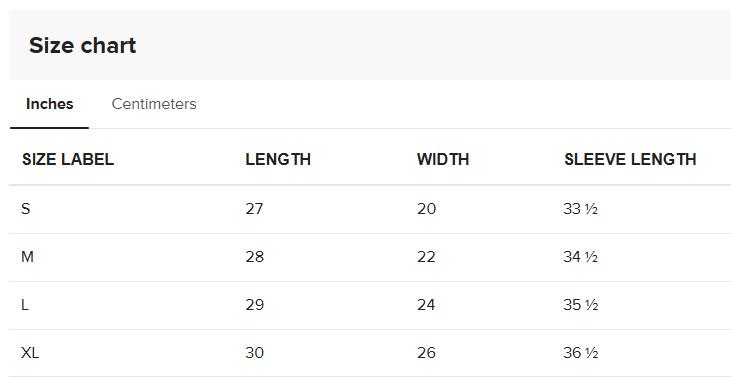Click the SIZE LABEL column header
This screenshot has height=377, width=731.
pyautogui.click(x=68, y=159)
